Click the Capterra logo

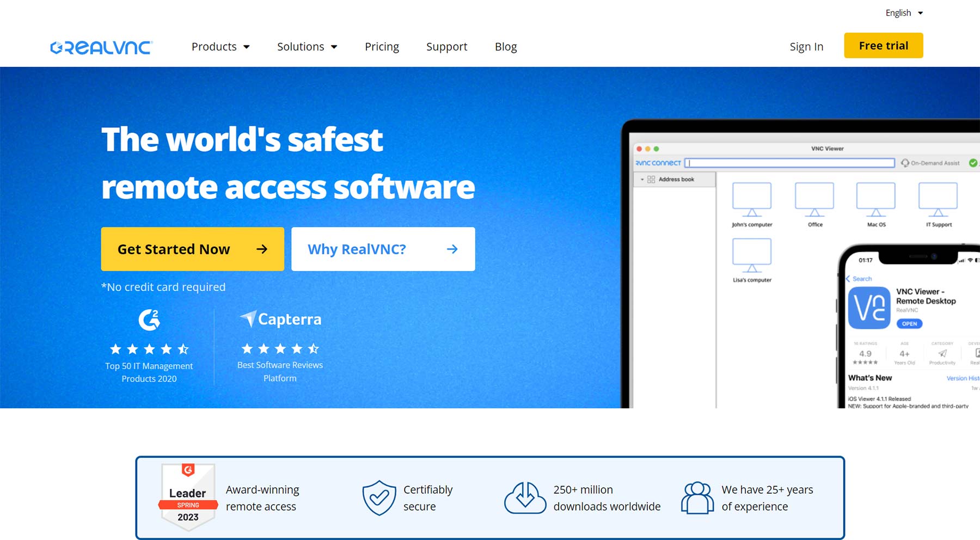coord(280,319)
